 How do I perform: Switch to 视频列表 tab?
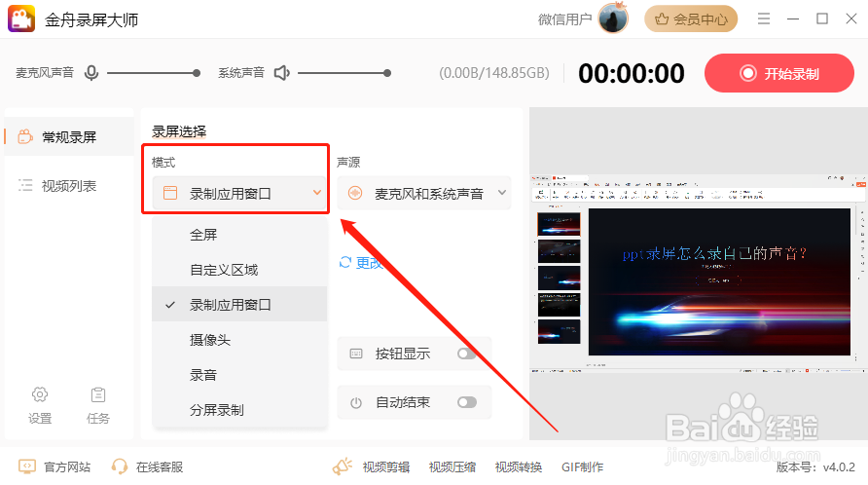click(x=69, y=186)
